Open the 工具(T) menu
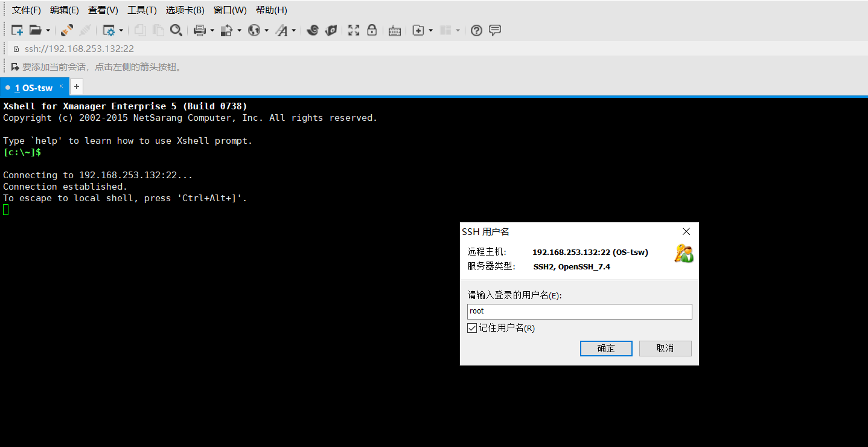This screenshot has width=868, height=447. [142, 10]
